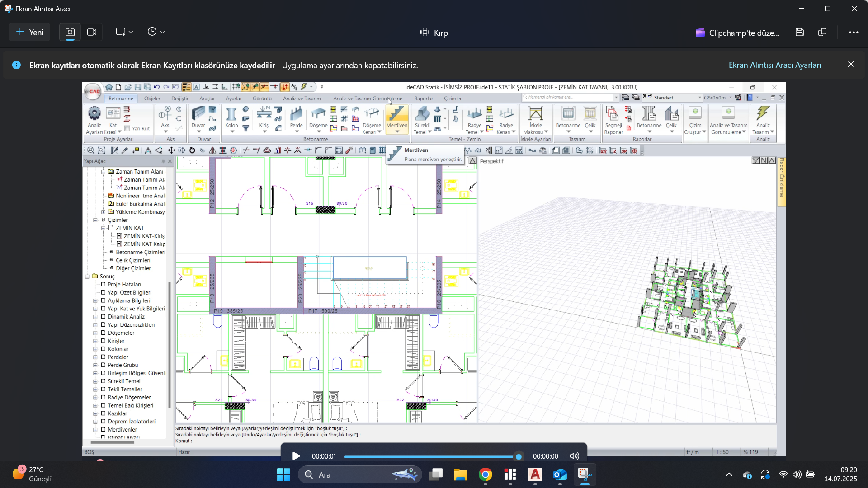This screenshot has height=488, width=868.
Task: Mute the recording playback volume
Action: point(574,456)
